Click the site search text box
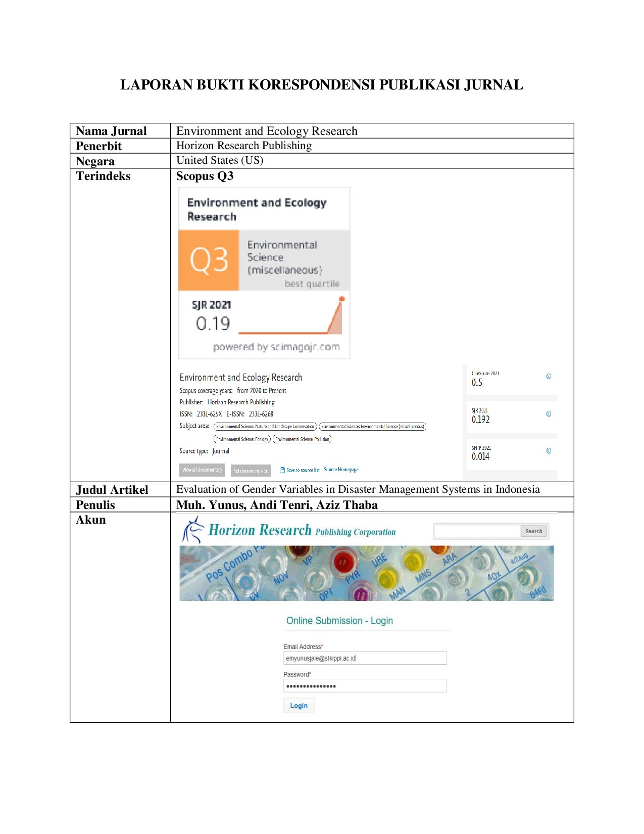This screenshot has width=644, height=834. click(x=477, y=531)
